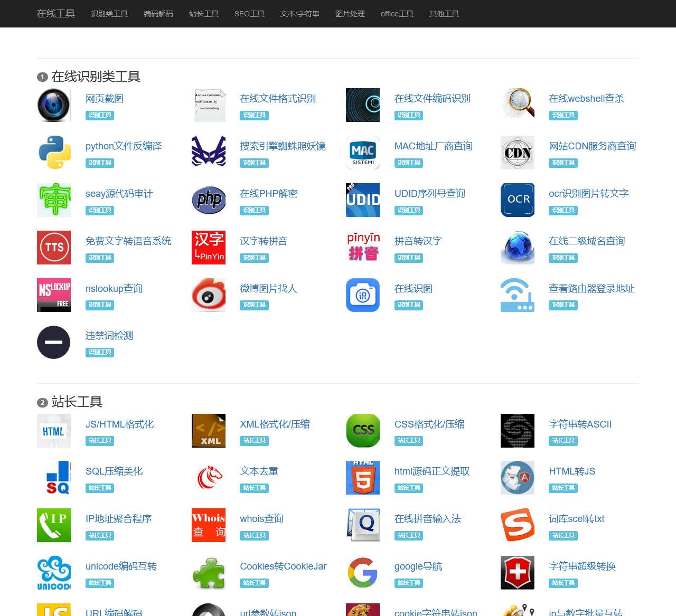Click the 网页截图 camera lens icon
The image size is (676, 616).
pyautogui.click(x=54, y=105)
